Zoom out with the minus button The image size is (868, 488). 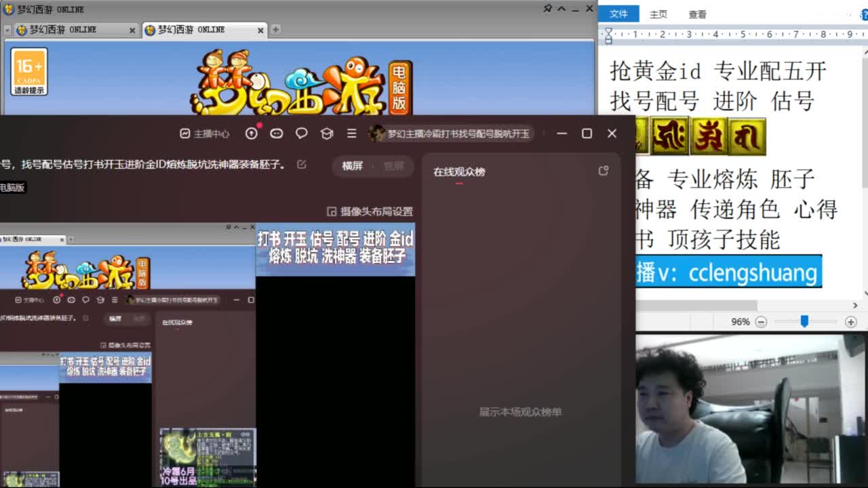point(761,322)
